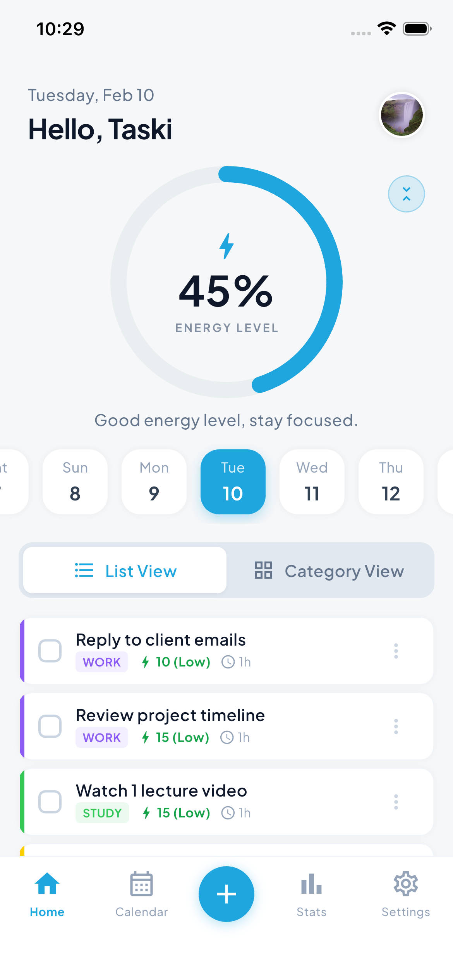Viewport: 453px width, 980px height.
Task: Collapse the energy level panel with the chevrons
Action: (x=406, y=194)
